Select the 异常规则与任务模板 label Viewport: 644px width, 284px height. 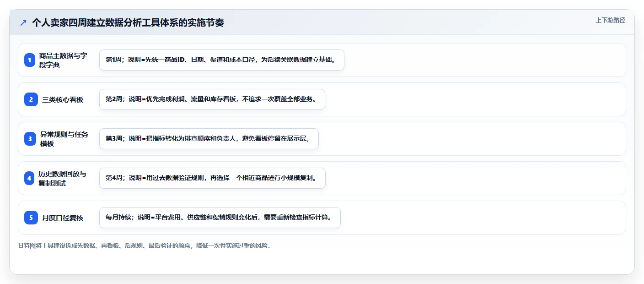pyautogui.click(x=64, y=139)
